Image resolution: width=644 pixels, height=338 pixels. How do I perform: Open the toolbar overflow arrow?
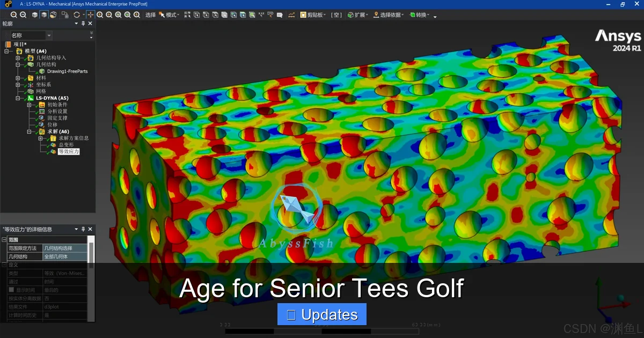[435, 16]
